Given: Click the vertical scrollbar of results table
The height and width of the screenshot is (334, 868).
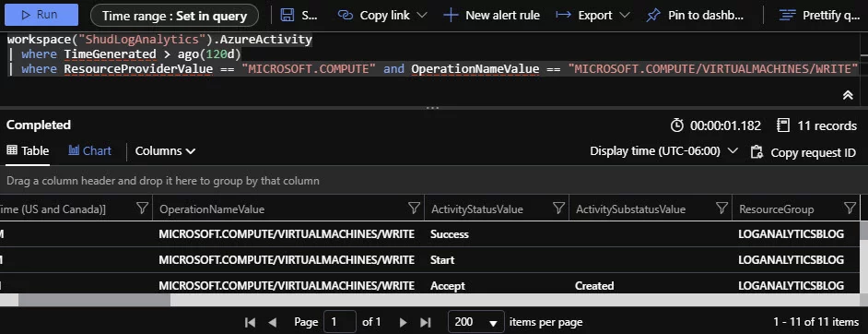Looking at the screenshot, I should point(864,231).
